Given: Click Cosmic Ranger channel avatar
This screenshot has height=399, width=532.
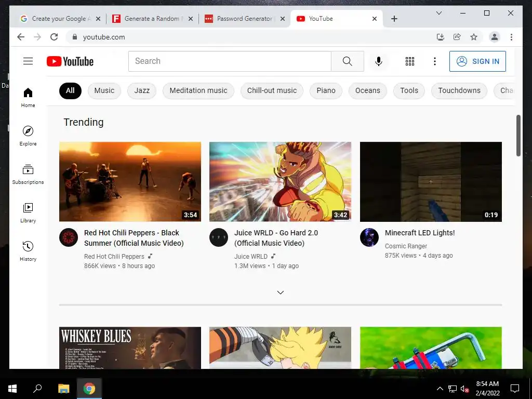Looking at the screenshot, I should click(x=369, y=237).
